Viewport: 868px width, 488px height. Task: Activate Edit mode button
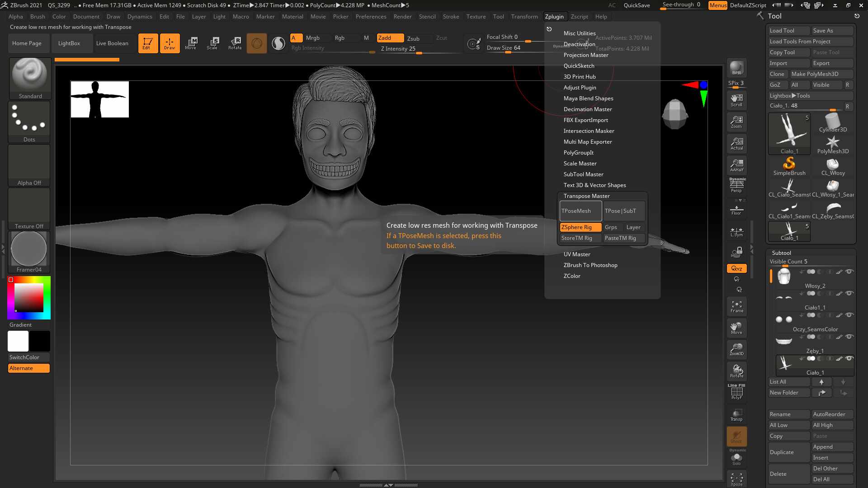[x=148, y=43]
